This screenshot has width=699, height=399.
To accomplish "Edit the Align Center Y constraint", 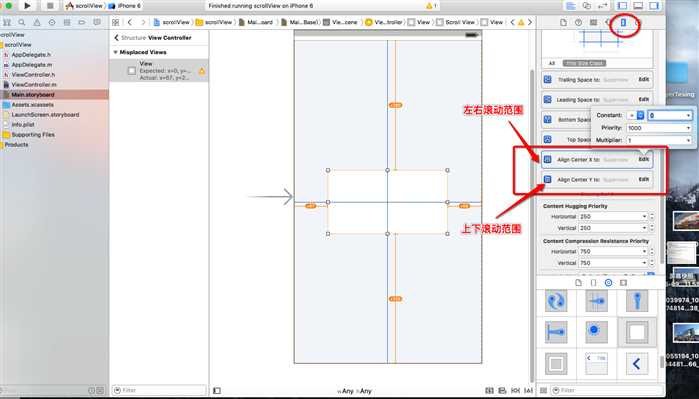I will click(643, 179).
